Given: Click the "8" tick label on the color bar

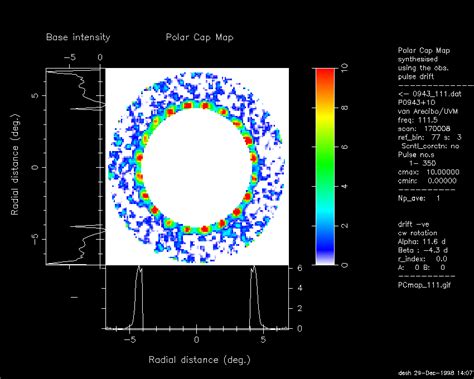Looking at the screenshot, I should click(x=345, y=108).
